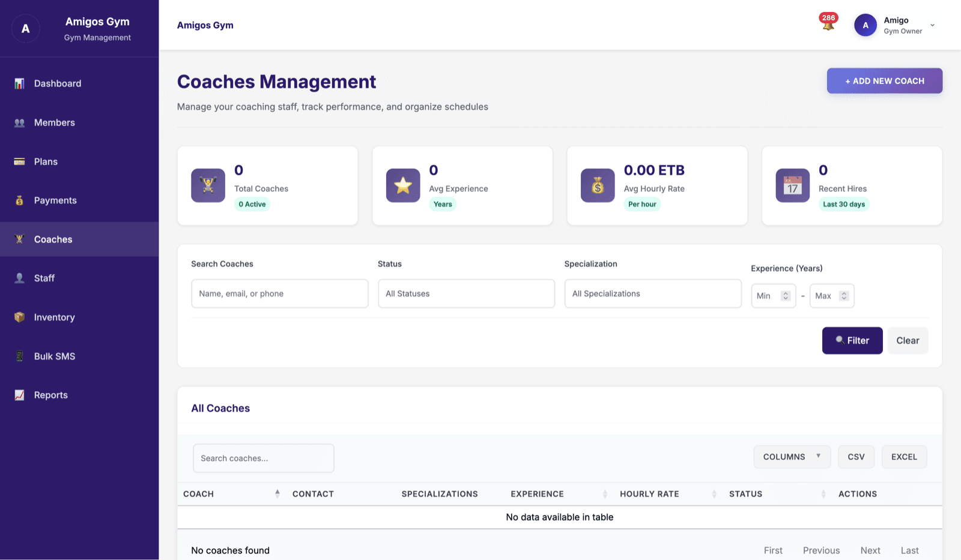Click the Bulk SMS phone icon
The height and width of the screenshot is (560, 961).
point(19,356)
